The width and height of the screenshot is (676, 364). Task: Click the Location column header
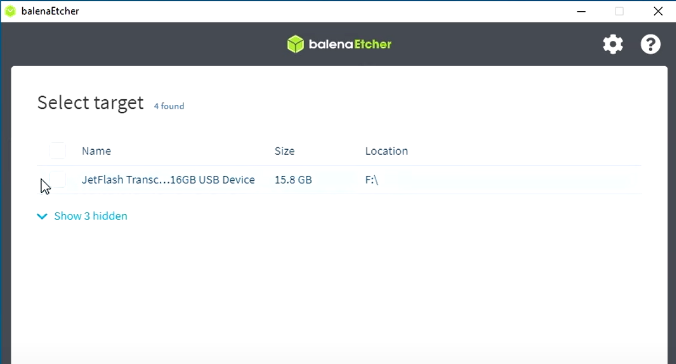click(x=386, y=151)
